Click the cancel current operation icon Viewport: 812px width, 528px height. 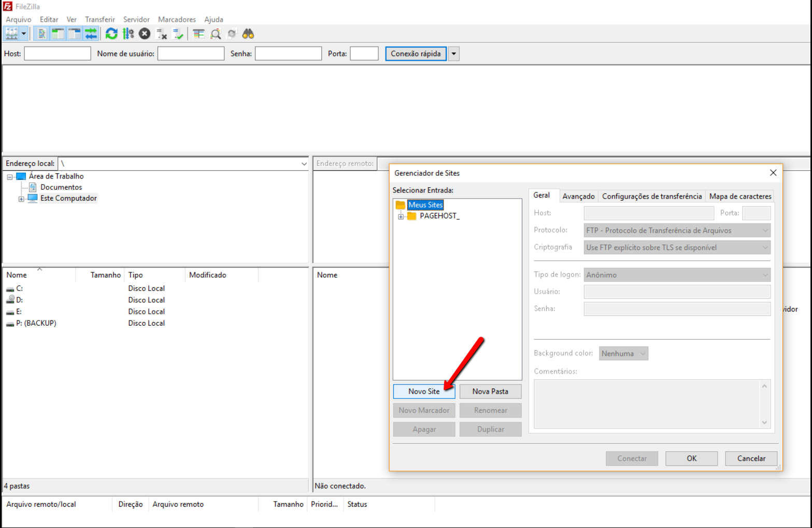pos(145,34)
